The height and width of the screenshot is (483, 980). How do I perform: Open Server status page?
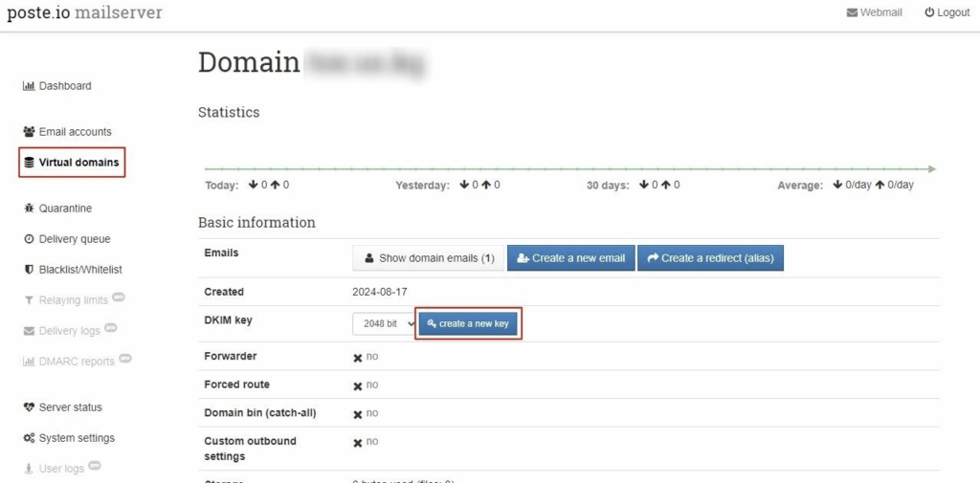(x=62, y=407)
